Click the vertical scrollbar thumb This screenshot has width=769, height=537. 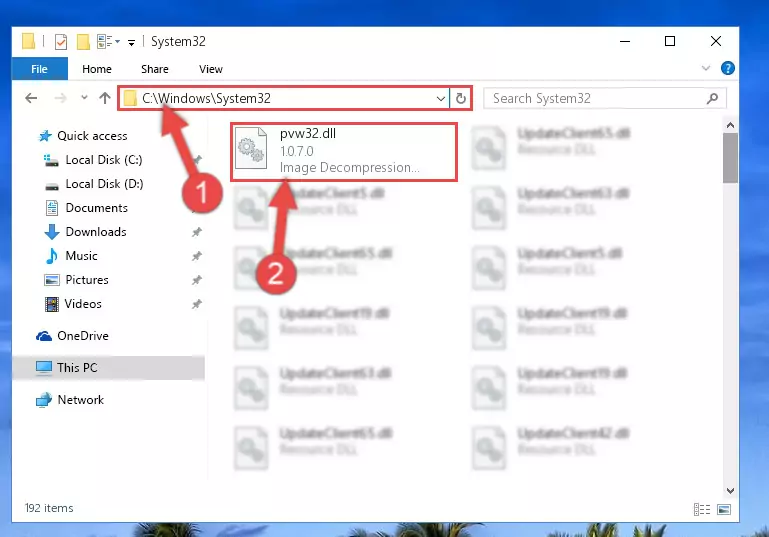tap(730, 157)
